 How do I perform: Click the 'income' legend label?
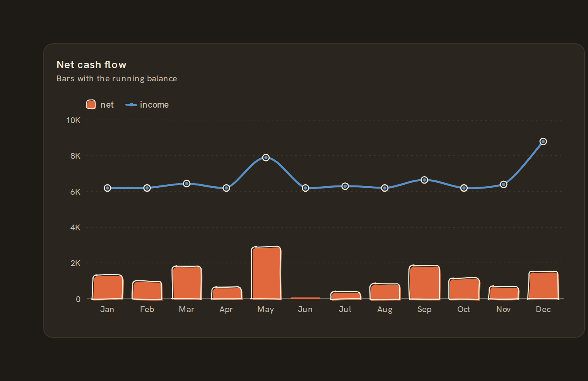coord(154,105)
